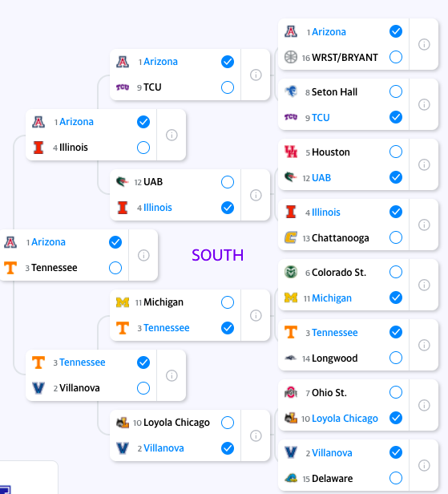The height and width of the screenshot is (494, 448).
Task: Open info for UAB vs Illinois second-round game
Action: click(x=256, y=195)
